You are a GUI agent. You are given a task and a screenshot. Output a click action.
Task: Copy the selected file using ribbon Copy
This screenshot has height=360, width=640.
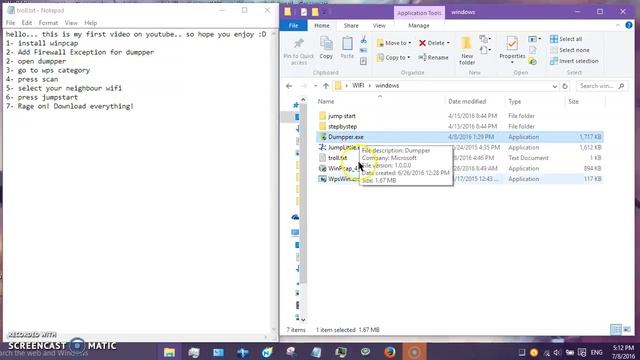point(326,48)
